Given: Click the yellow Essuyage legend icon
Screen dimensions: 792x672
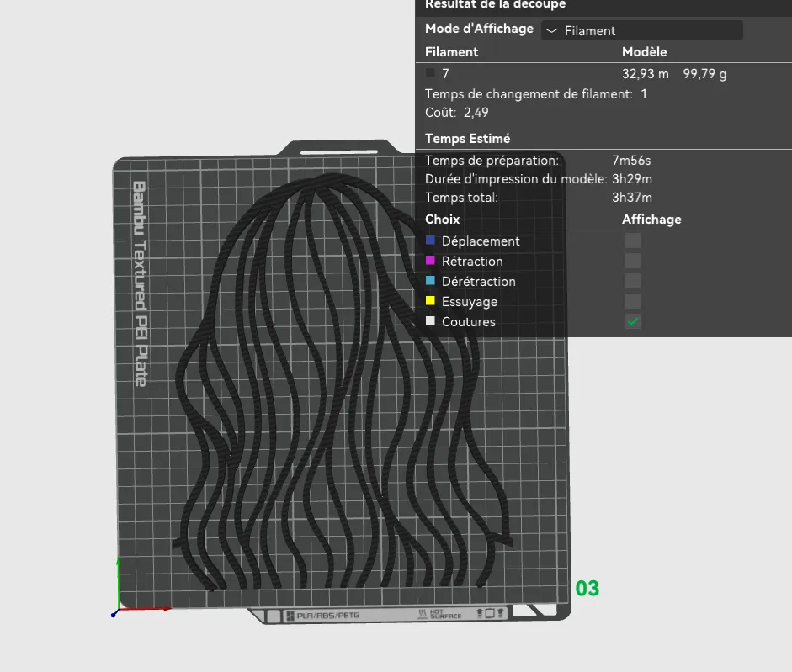Looking at the screenshot, I should click(x=431, y=301).
